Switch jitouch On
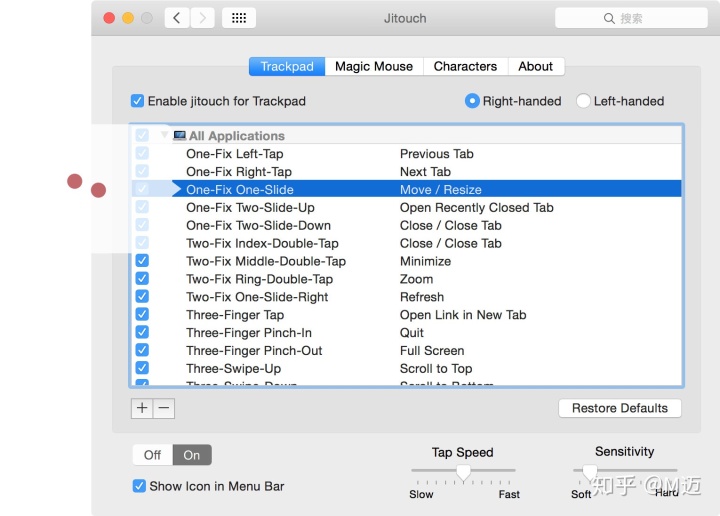 [x=192, y=455]
